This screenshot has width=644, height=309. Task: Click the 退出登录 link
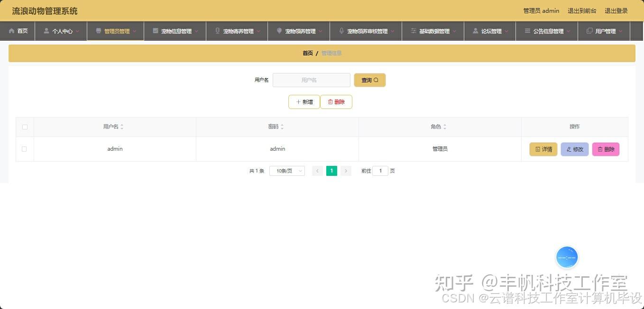coord(616,11)
